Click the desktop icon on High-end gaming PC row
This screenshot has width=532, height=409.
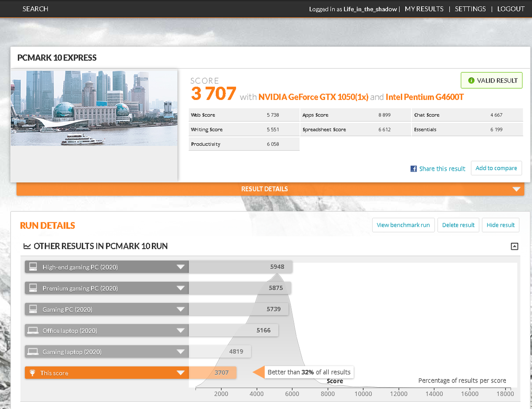[33, 267]
